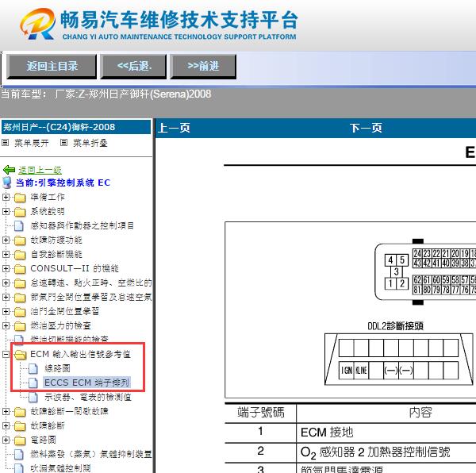Click the 自我診斷機能 folder icon
The height and width of the screenshot is (473, 476).
click(20, 255)
